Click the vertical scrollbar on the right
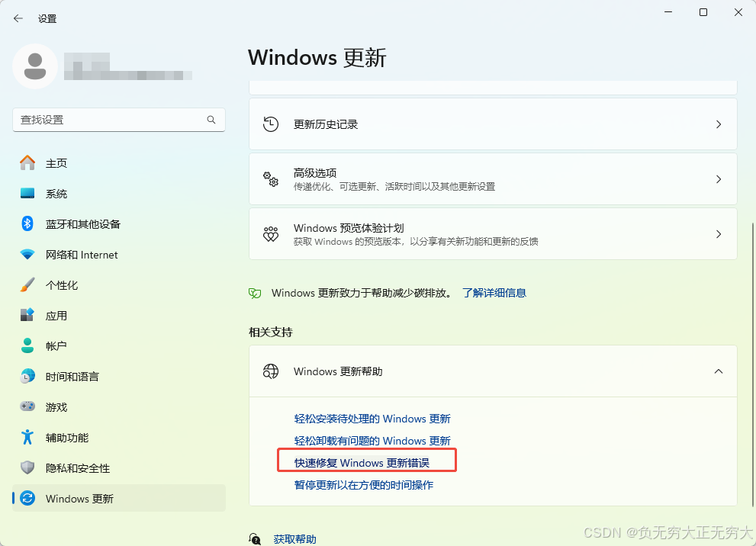This screenshot has height=546, width=756. click(752, 366)
